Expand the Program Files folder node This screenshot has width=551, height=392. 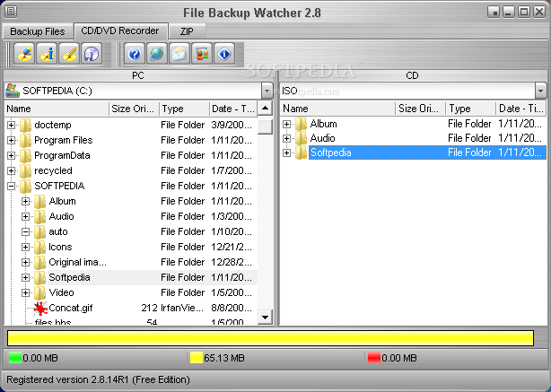tap(12, 141)
